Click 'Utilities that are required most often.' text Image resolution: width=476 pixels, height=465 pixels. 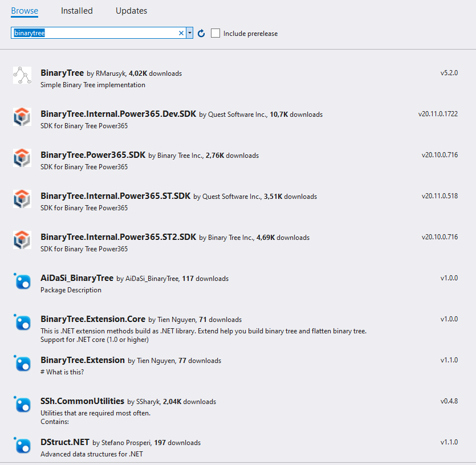96,413
